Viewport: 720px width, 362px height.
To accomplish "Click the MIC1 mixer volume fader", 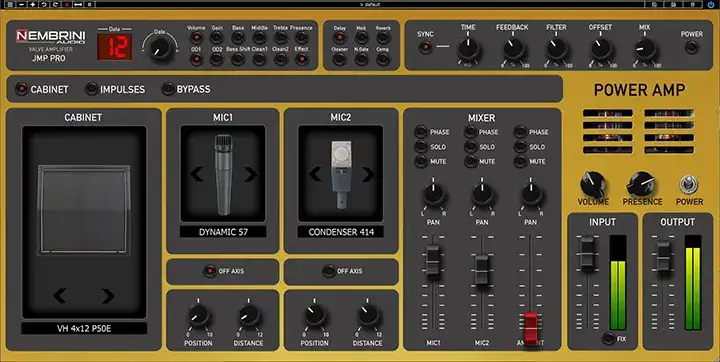I will click(x=433, y=260).
